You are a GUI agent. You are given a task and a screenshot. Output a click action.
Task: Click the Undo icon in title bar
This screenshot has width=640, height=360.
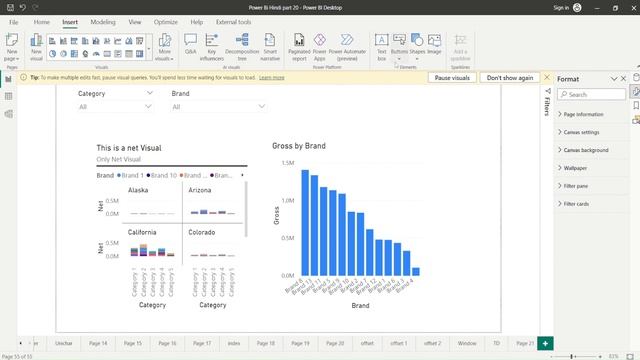coord(22,7)
